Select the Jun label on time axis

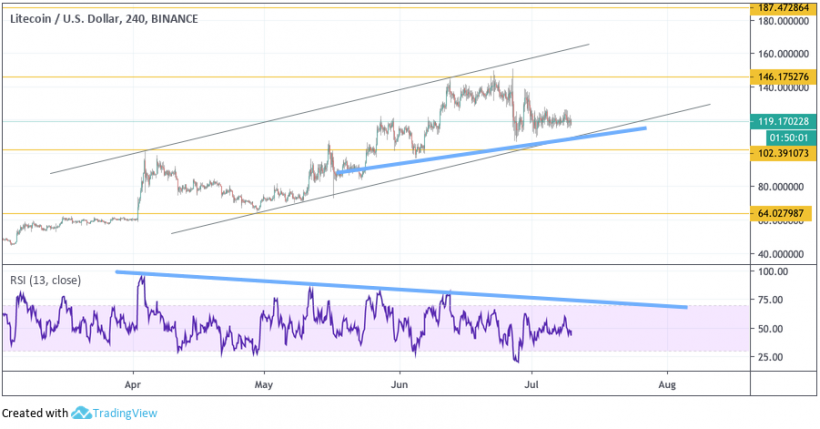point(399,383)
